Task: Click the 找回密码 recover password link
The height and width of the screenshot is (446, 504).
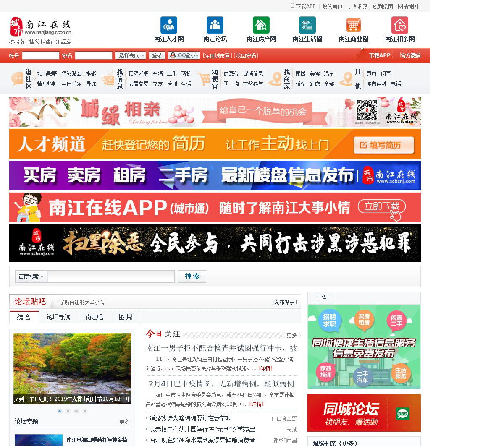Action: (247, 56)
